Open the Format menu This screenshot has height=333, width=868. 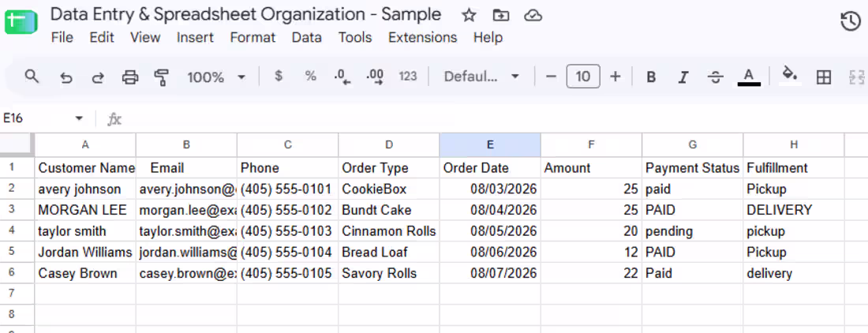coord(253,38)
